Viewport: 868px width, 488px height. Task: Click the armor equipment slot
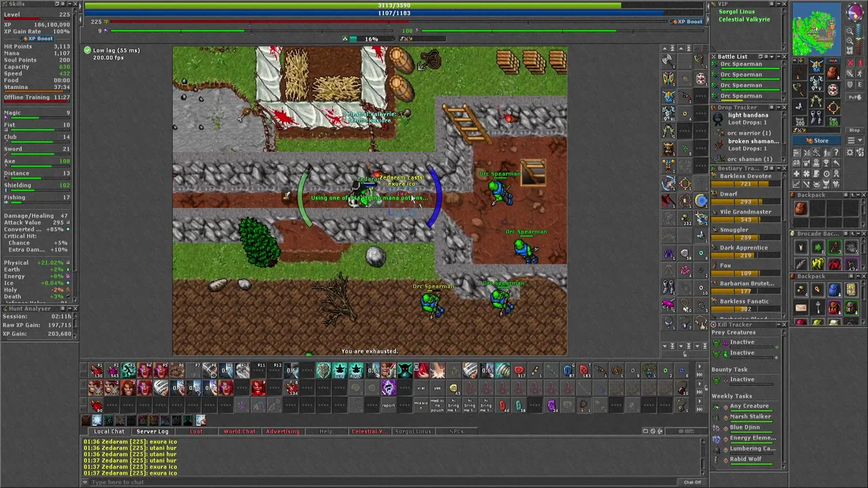[x=816, y=83]
